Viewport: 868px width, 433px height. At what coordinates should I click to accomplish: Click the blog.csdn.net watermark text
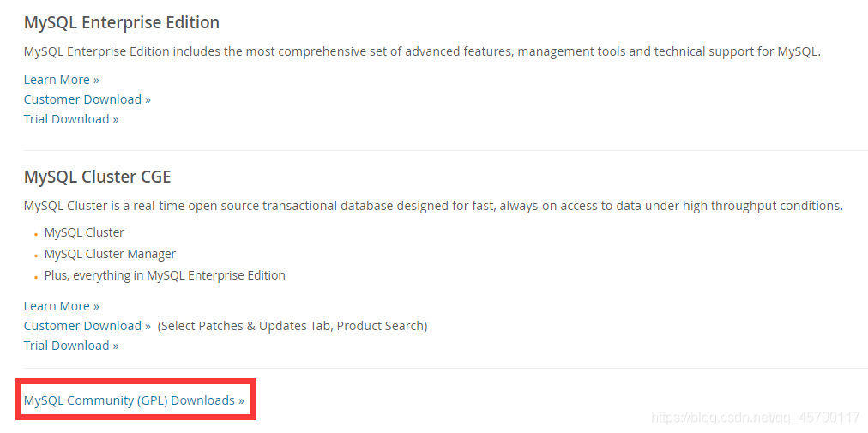click(755, 418)
